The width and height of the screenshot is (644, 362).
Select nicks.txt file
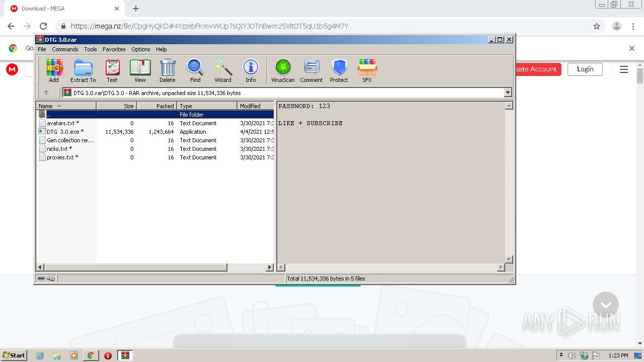click(x=155, y=149)
